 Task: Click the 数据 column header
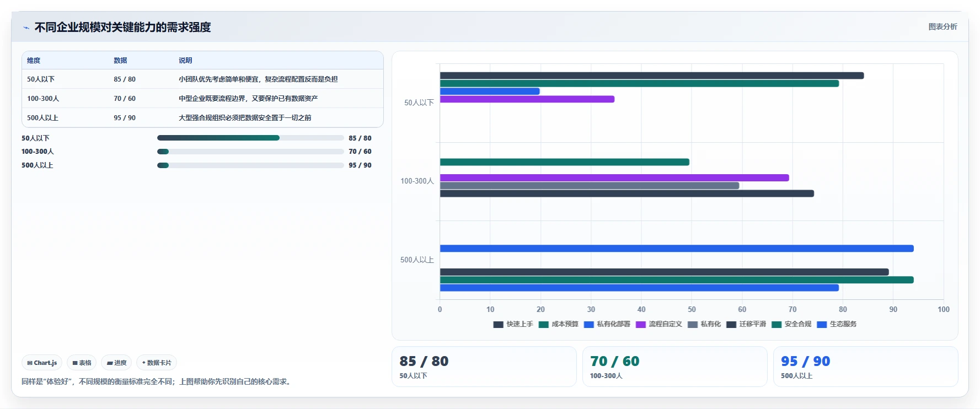tap(120, 61)
